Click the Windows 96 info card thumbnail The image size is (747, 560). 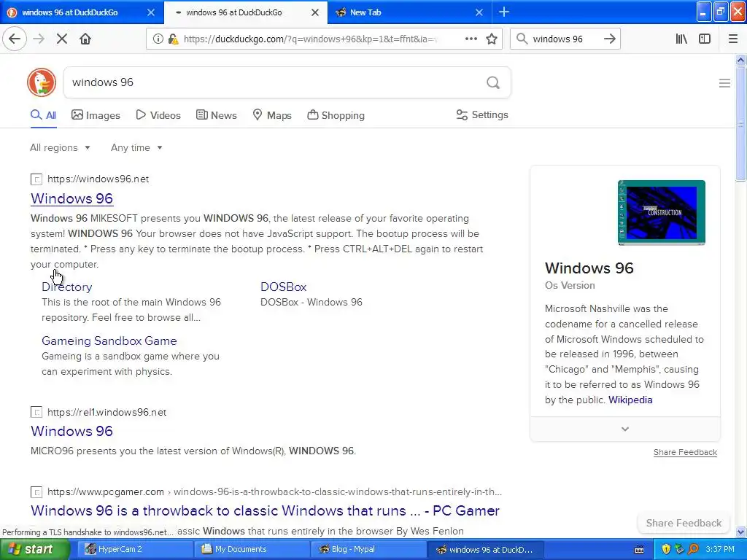(661, 213)
